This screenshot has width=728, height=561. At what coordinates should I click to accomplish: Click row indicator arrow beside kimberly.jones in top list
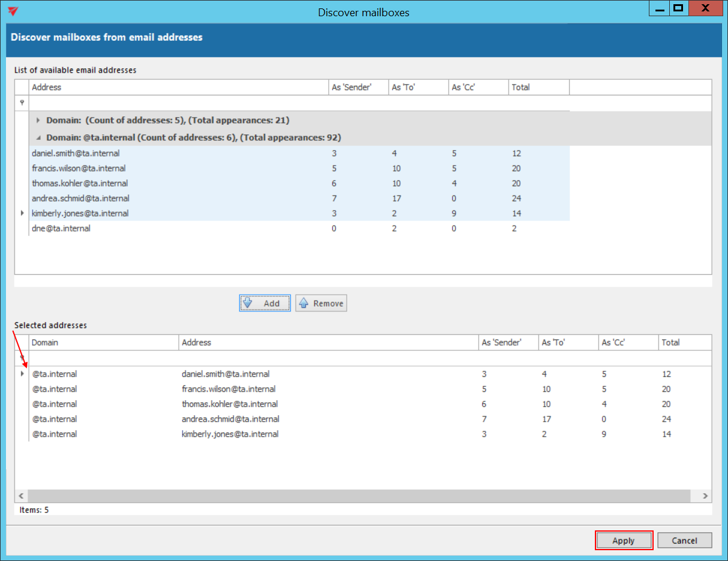(22, 213)
